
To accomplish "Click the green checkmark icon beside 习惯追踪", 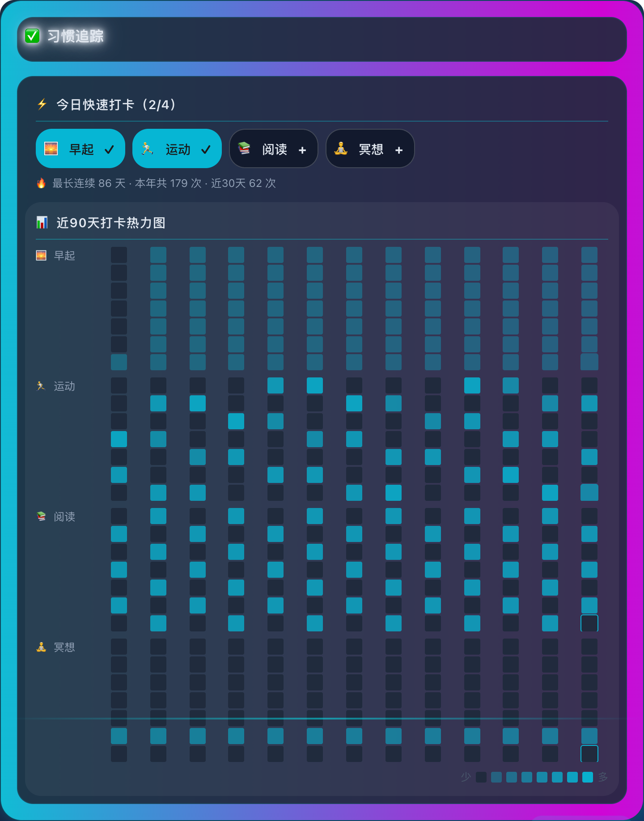I will (x=32, y=36).
